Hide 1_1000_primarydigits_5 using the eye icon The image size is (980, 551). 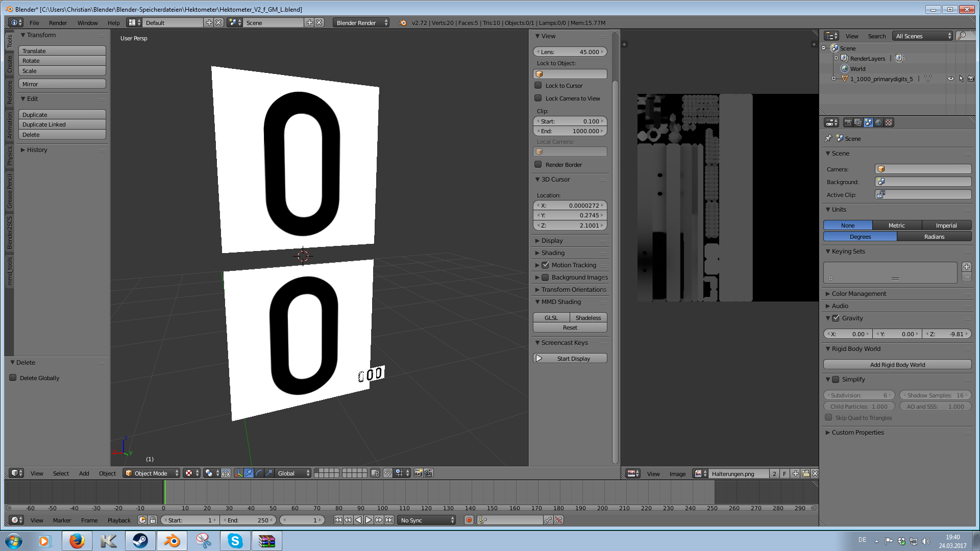pyautogui.click(x=950, y=79)
